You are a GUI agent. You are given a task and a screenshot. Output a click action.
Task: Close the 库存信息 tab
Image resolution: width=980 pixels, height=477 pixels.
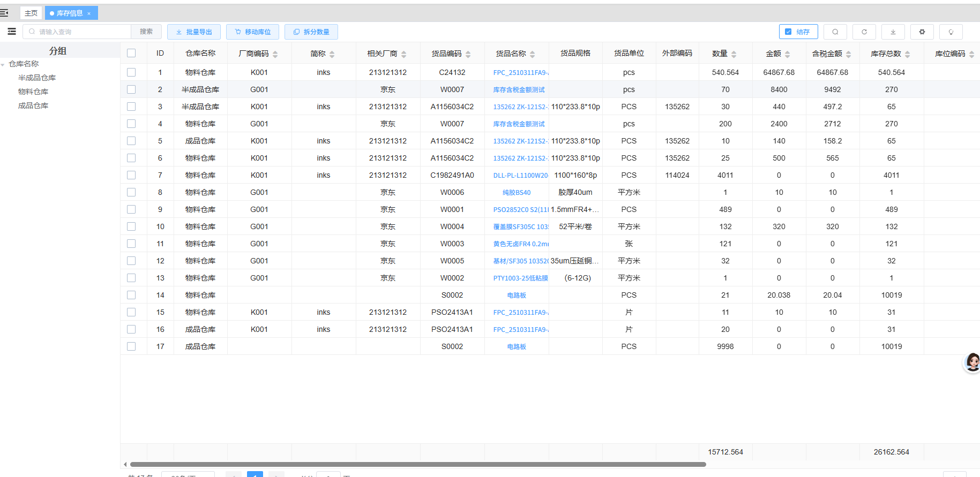pyautogui.click(x=89, y=13)
